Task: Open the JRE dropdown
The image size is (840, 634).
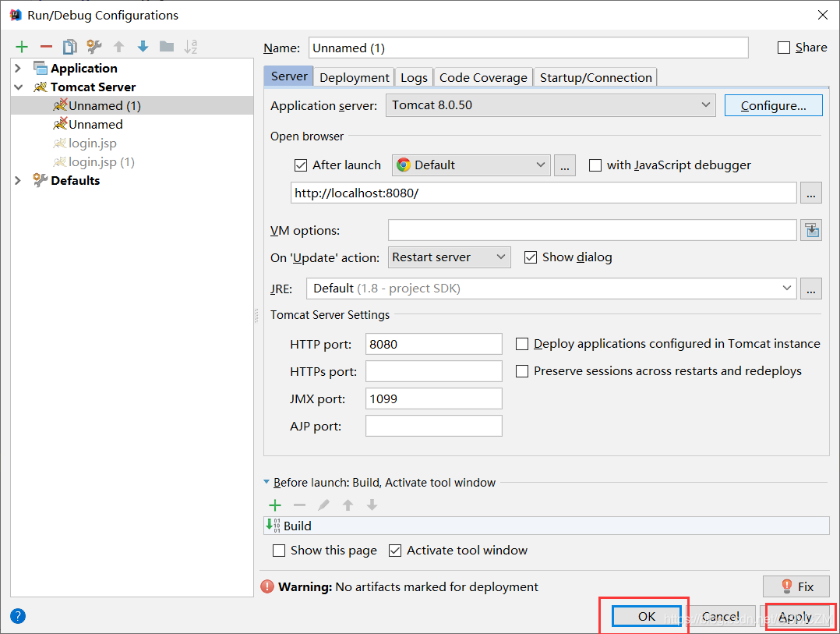Action: coord(551,289)
